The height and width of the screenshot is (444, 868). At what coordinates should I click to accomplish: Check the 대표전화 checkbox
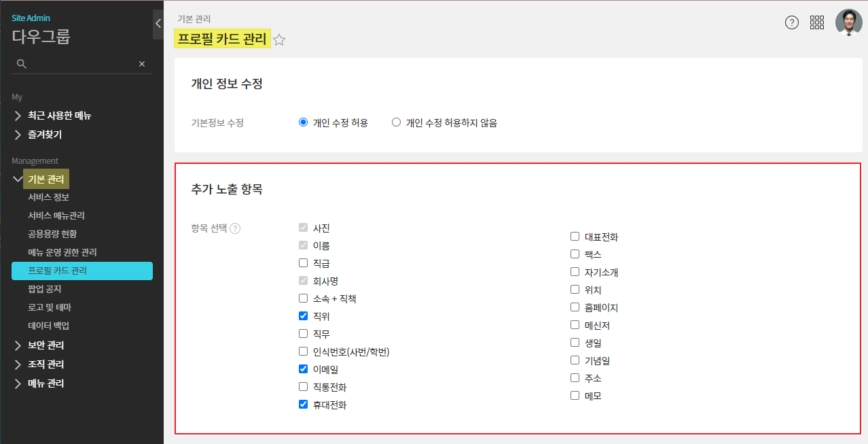tap(575, 237)
